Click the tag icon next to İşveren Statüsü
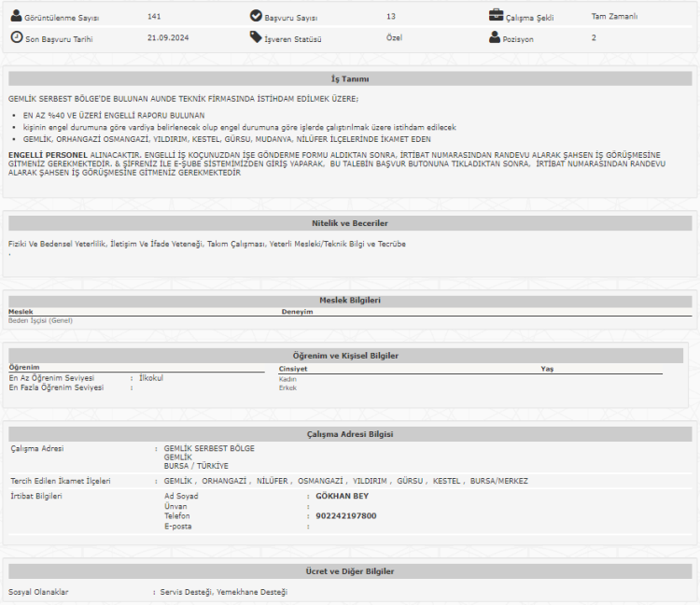The width and height of the screenshot is (700, 605). [x=257, y=37]
